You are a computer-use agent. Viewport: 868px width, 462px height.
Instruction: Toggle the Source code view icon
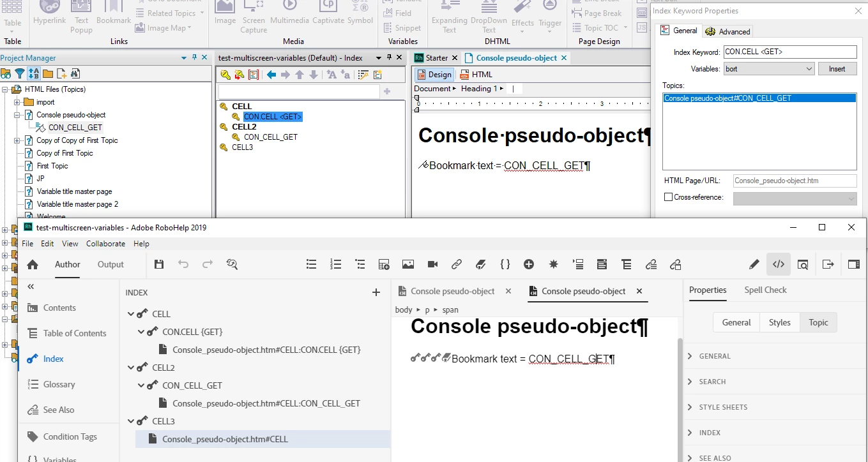click(x=778, y=264)
